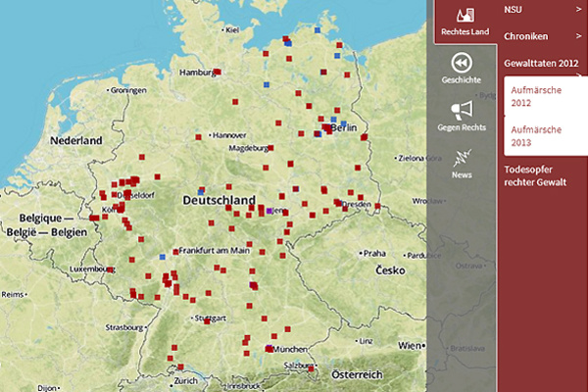Click the red marker at Hamburg
This screenshot has width=588, height=392.
pyautogui.click(x=218, y=73)
